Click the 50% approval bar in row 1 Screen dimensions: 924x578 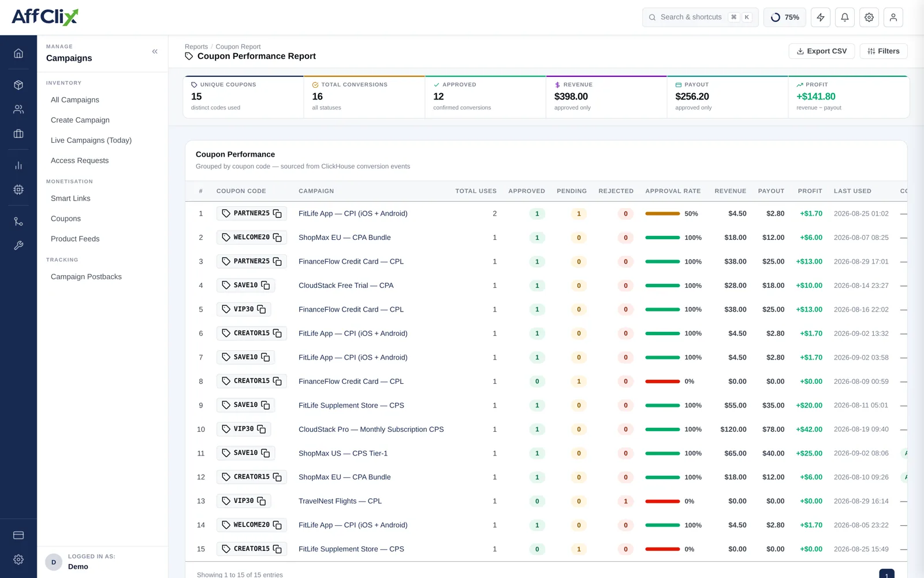662,214
